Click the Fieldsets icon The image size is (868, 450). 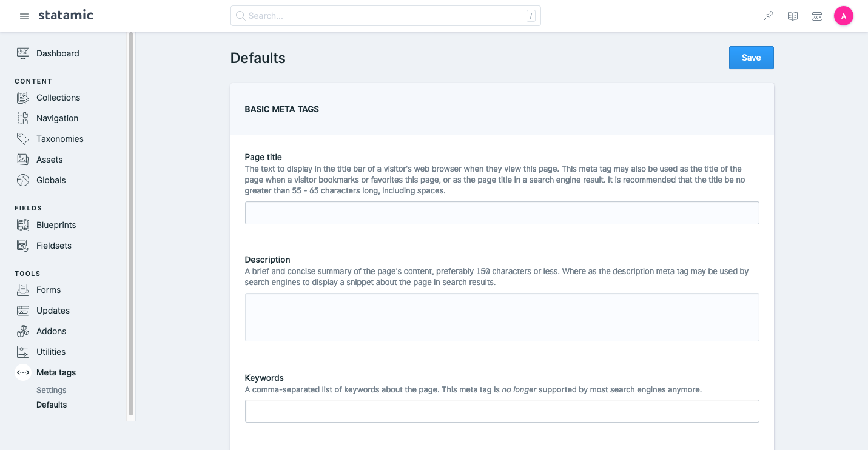pos(23,246)
